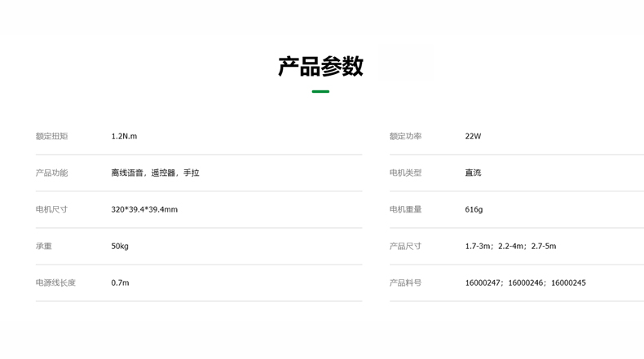Click the 产品参数 heading
The height and width of the screenshot is (359, 644).
(x=320, y=67)
